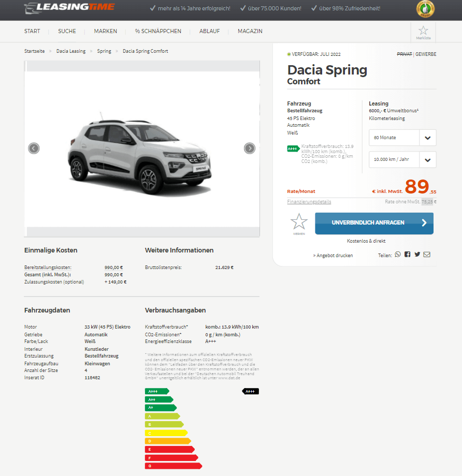Image resolution: width=462 pixels, height=476 pixels.
Task: Click the Kostenlos & direkt text
Action: [x=366, y=241]
